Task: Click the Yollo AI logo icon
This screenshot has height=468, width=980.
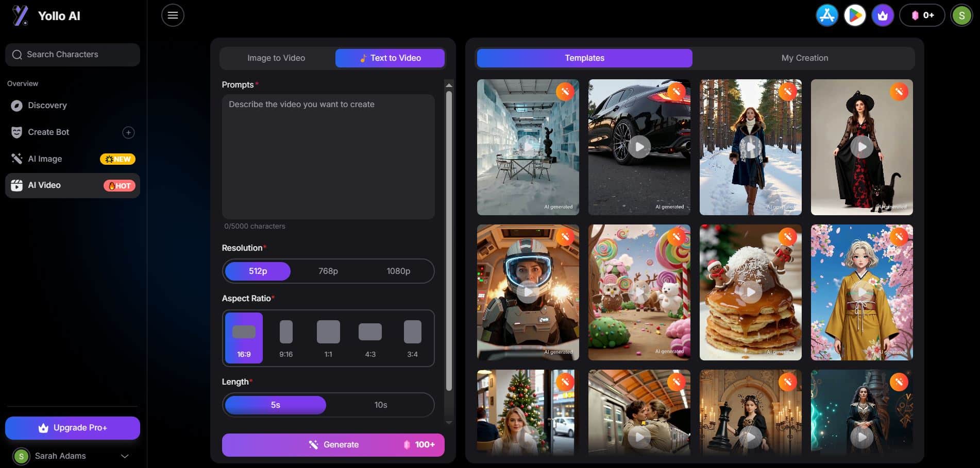Action: tap(20, 15)
